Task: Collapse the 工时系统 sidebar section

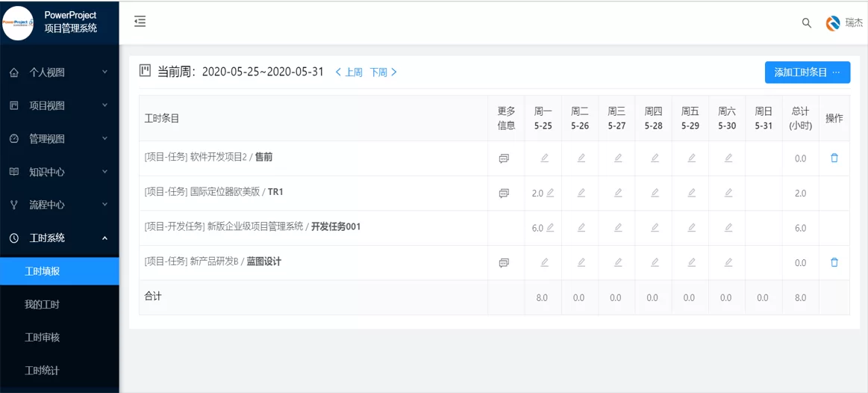Action: (x=60, y=238)
